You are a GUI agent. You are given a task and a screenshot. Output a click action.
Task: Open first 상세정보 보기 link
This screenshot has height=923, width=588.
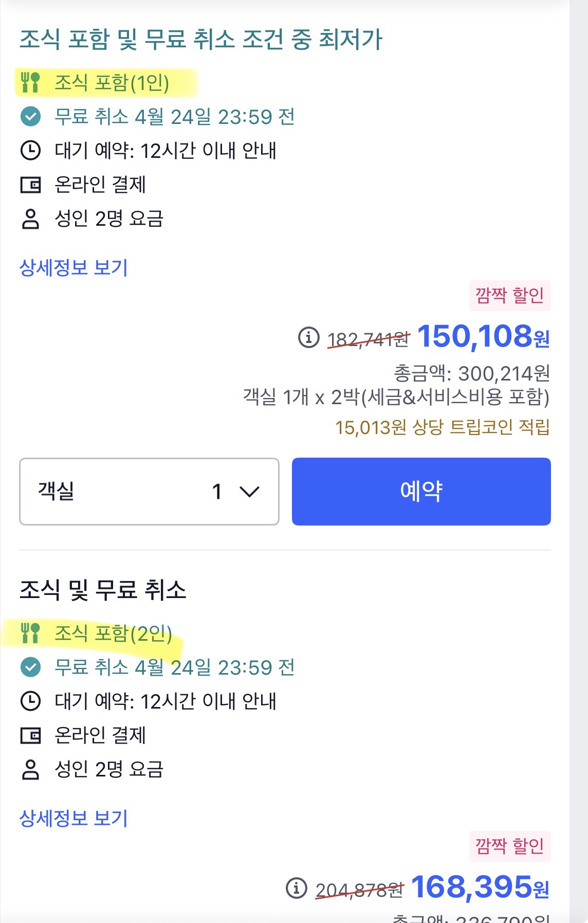[73, 268]
